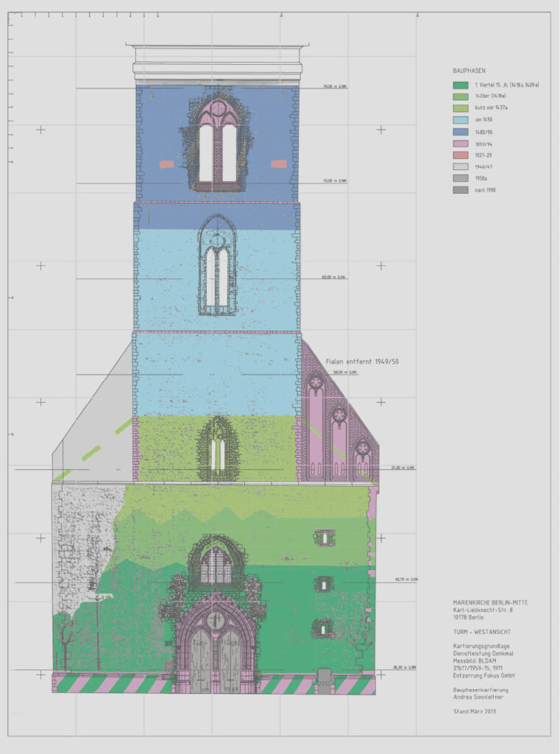Click the gray swatch labeled 1958a

click(460, 178)
